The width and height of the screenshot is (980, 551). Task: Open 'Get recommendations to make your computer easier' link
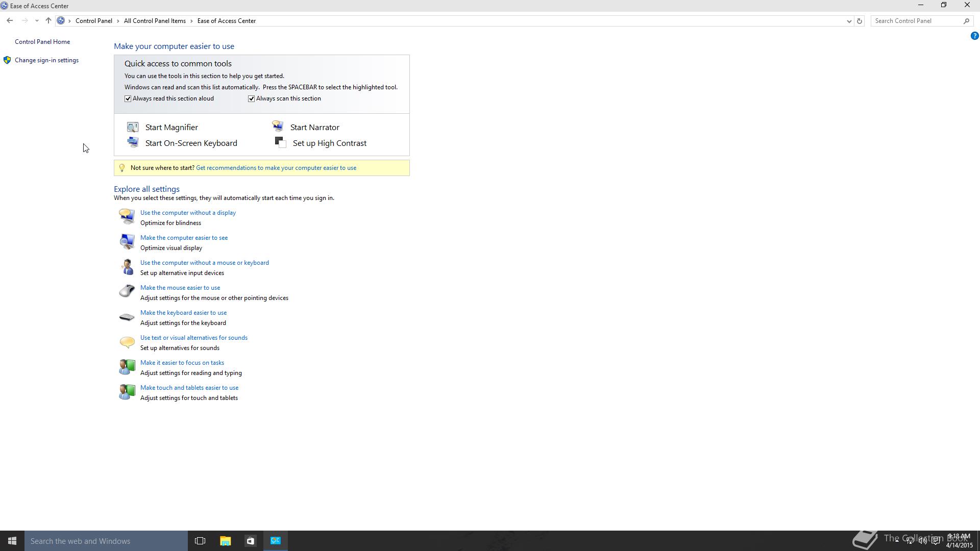point(276,168)
